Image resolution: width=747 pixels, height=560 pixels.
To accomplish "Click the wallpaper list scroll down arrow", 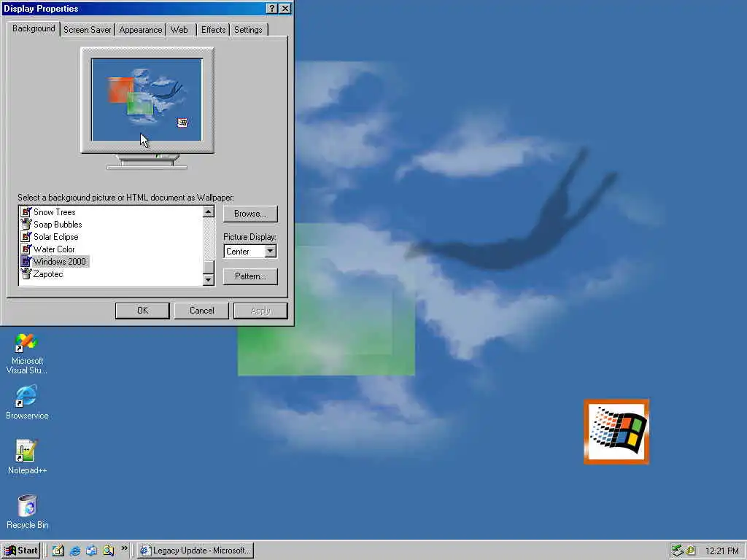I will point(208,280).
